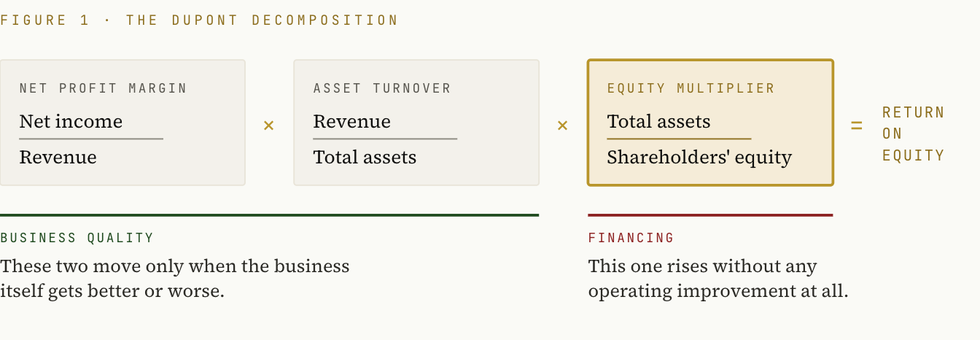The width and height of the screenshot is (980, 340).
Task: Click the green Business Quality divider line
Action: [x=270, y=215]
